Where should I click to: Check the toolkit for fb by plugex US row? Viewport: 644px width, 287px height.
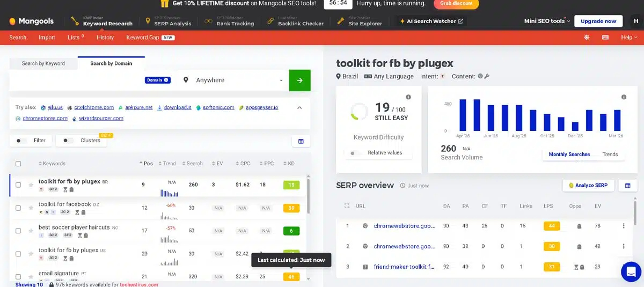18,254
